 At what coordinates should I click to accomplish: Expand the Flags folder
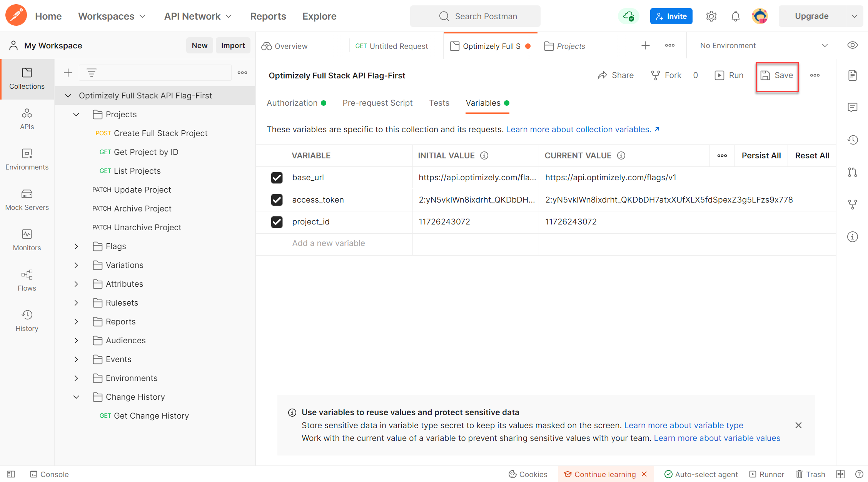pyautogui.click(x=76, y=246)
